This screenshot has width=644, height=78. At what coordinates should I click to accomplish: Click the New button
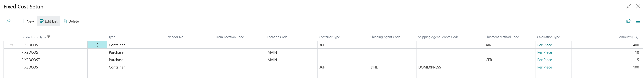(27, 21)
